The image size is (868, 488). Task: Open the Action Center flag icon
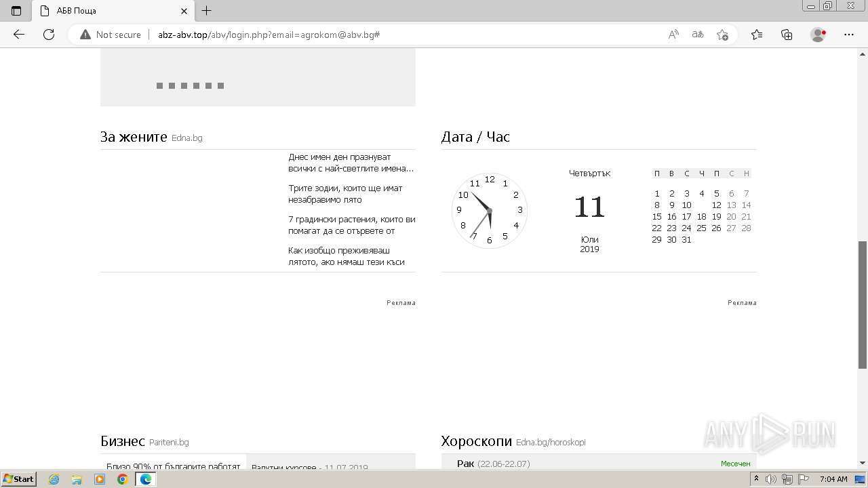click(802, 479)
